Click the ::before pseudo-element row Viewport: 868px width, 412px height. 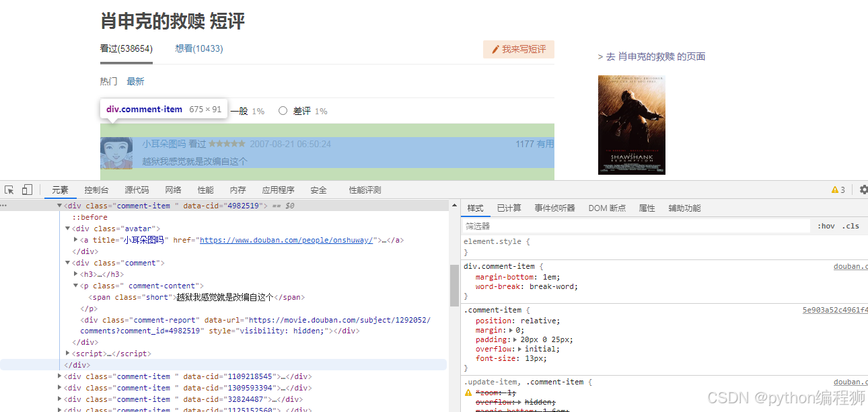tap(89, 217)
